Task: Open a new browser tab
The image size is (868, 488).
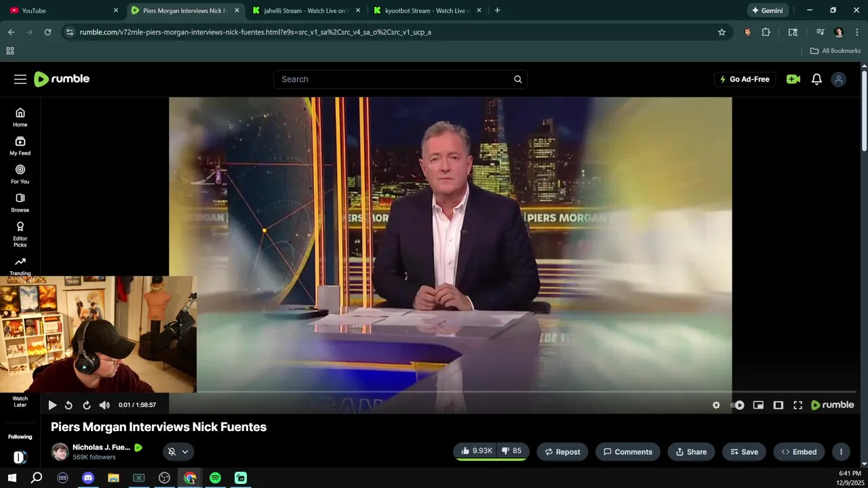Action: (497, 11)
